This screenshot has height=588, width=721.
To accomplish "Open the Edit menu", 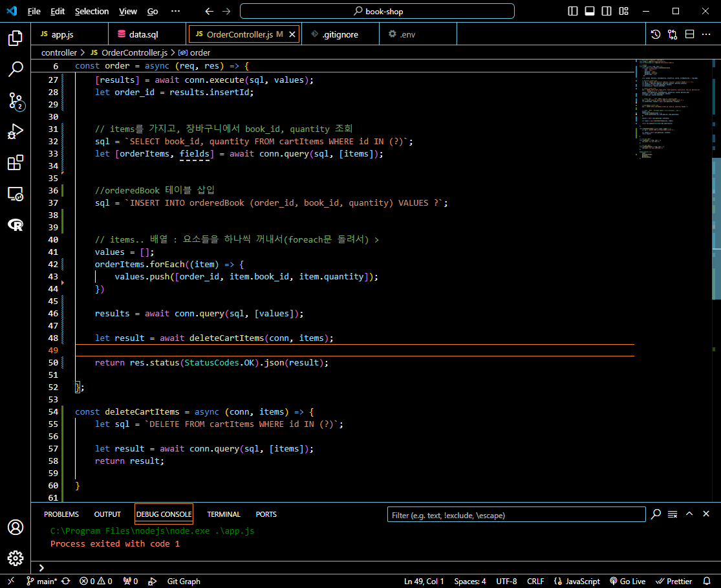I will point(58,12).
